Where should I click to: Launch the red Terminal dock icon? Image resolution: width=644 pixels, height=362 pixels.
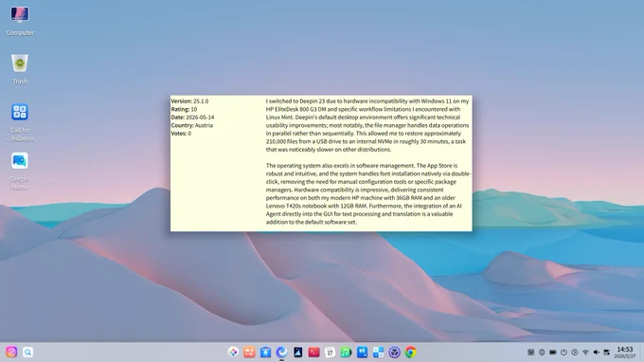tap(313, 353)
